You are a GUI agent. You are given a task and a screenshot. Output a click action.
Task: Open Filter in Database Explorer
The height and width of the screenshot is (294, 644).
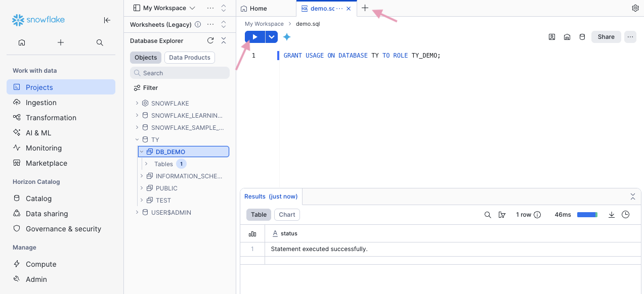146,88
